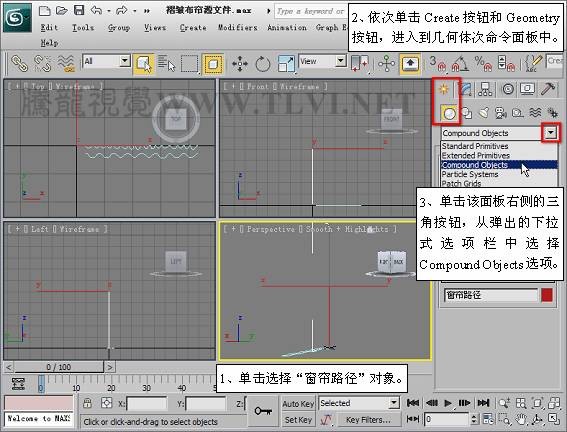Open the Group menu

click(x=119, y=27)
